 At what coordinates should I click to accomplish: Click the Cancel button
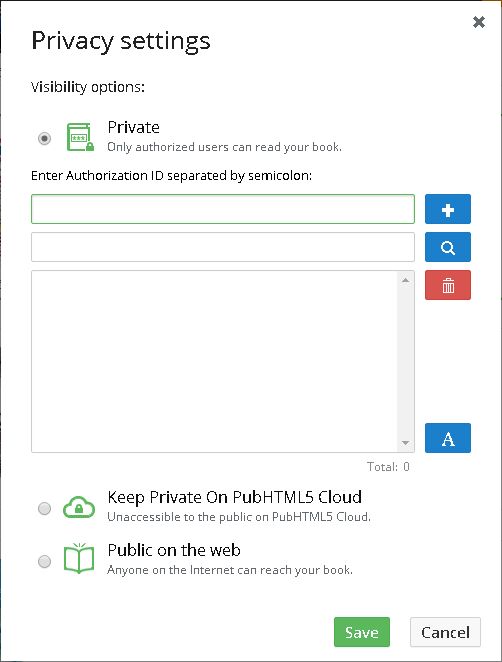445,632
